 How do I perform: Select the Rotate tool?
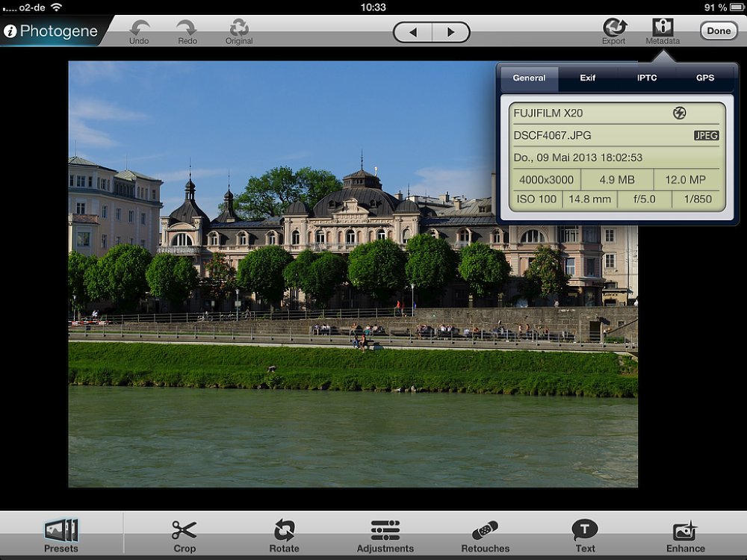284,532
